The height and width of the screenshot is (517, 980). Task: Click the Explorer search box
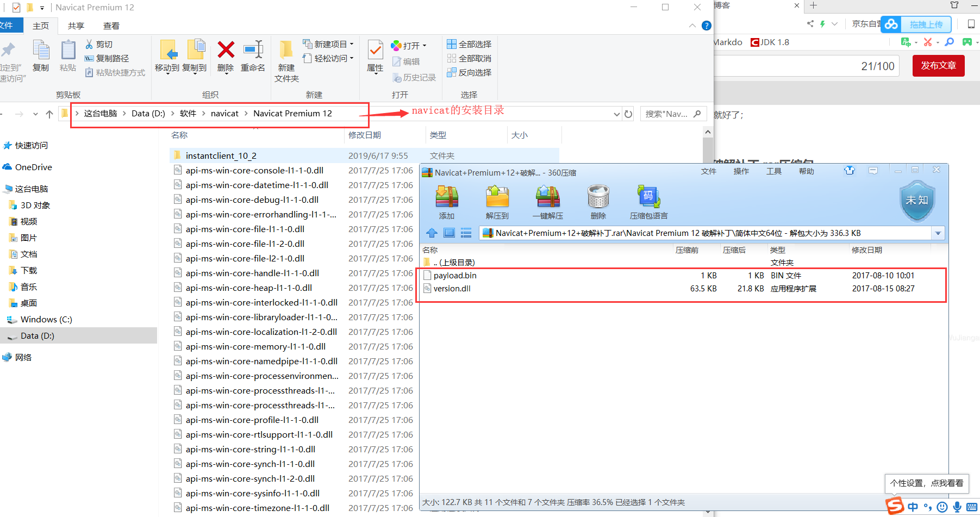tap(673, 114)
